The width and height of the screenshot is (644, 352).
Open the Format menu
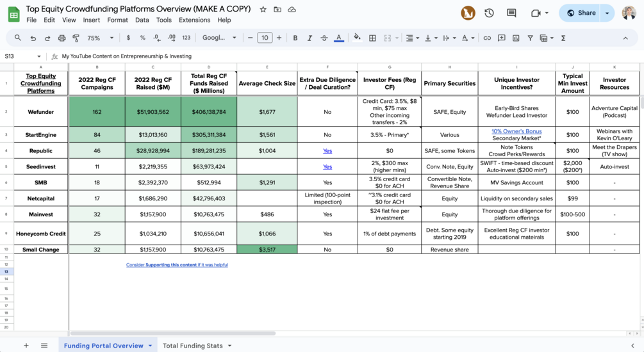tap(117, 20)
